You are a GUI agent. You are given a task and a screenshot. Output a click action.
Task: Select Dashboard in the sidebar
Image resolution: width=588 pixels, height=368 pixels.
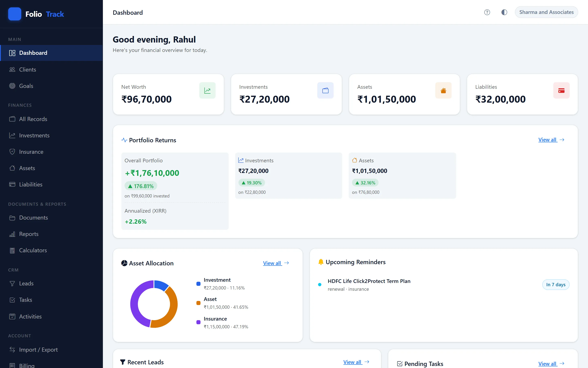(x=51, y=53)
